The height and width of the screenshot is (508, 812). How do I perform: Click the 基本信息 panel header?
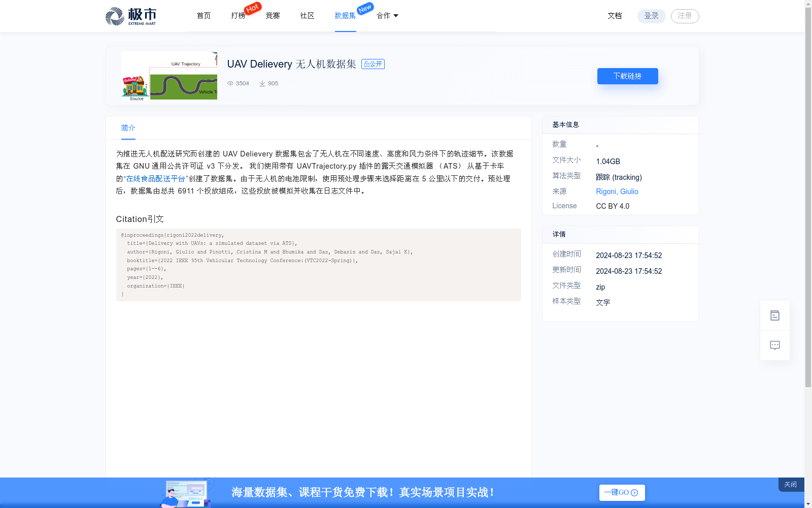click(x=620, y=125)
